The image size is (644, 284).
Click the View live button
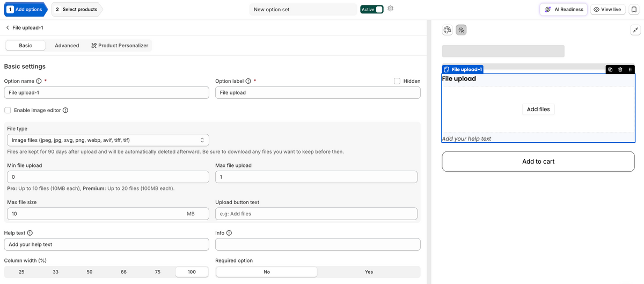(608, 9)
